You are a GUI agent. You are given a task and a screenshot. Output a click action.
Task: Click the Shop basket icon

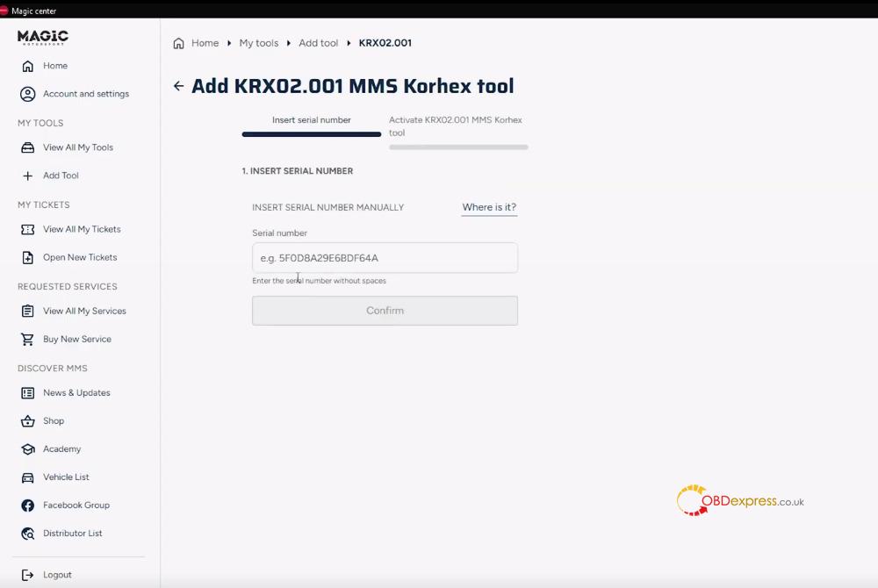pos(27,420)
